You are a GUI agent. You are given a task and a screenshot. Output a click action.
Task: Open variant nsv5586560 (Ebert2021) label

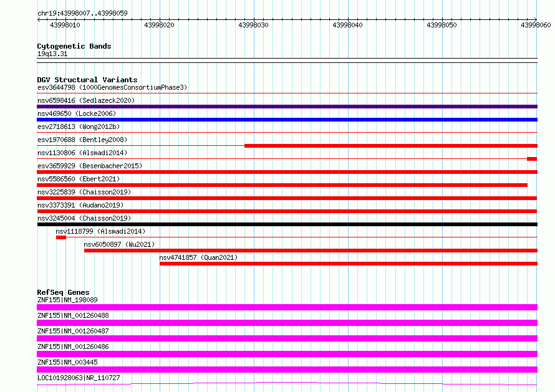79,179
